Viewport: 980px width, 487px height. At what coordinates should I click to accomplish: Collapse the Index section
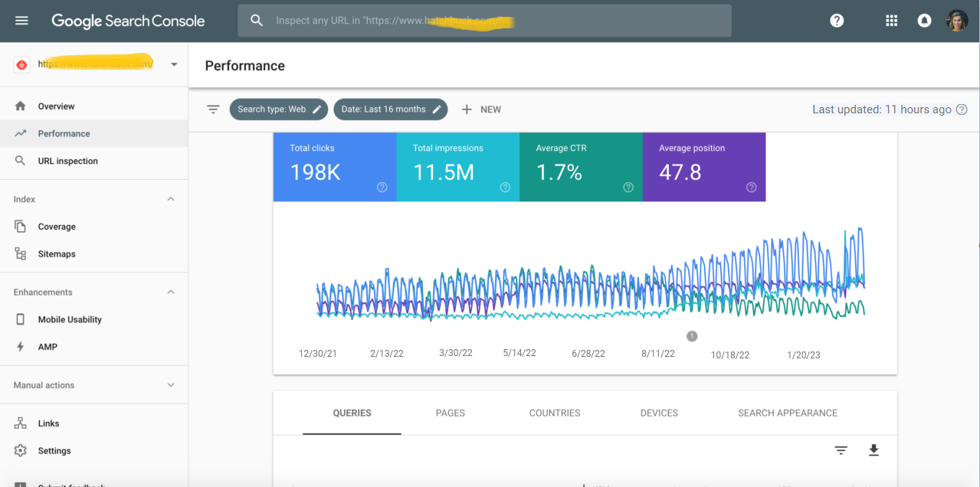coord(169,198)
